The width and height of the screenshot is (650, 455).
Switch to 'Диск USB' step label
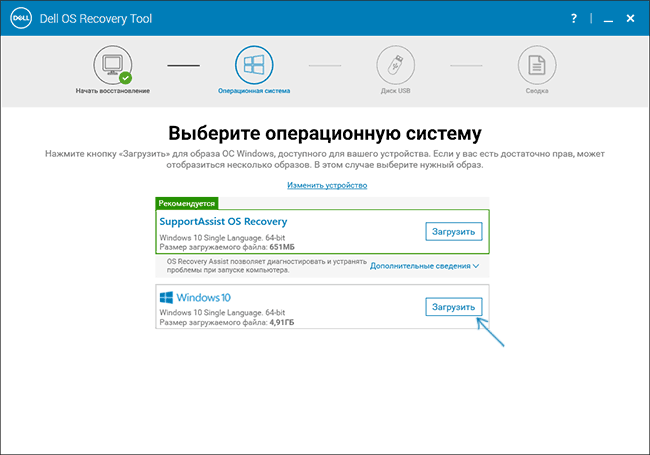(395, 91)
